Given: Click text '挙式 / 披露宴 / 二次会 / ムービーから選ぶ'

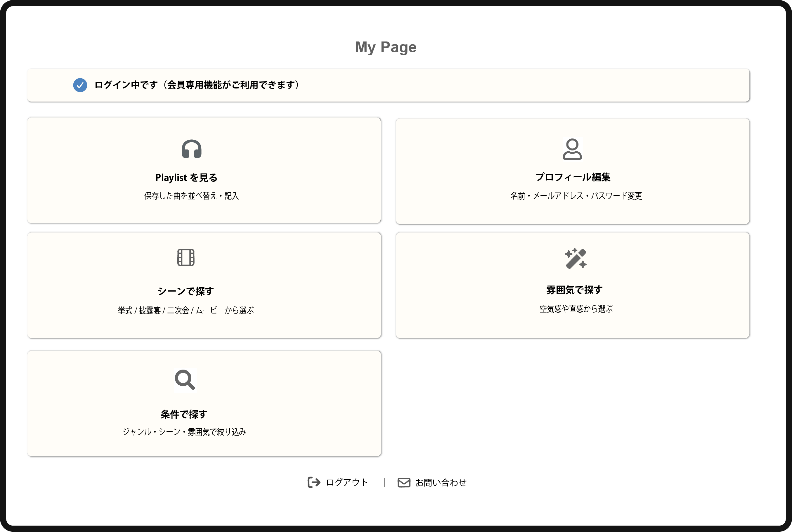Looking at the screenshot, I should 186,310.
